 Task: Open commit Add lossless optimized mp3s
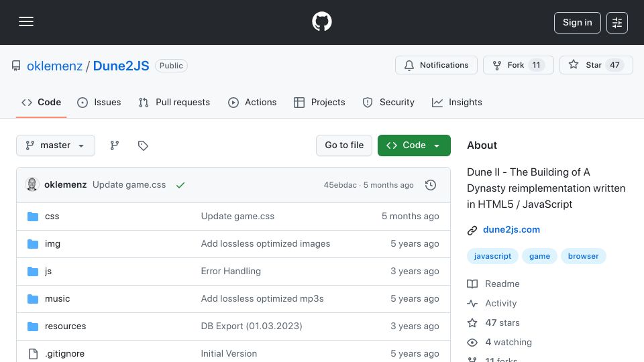[x=262, y=299]
